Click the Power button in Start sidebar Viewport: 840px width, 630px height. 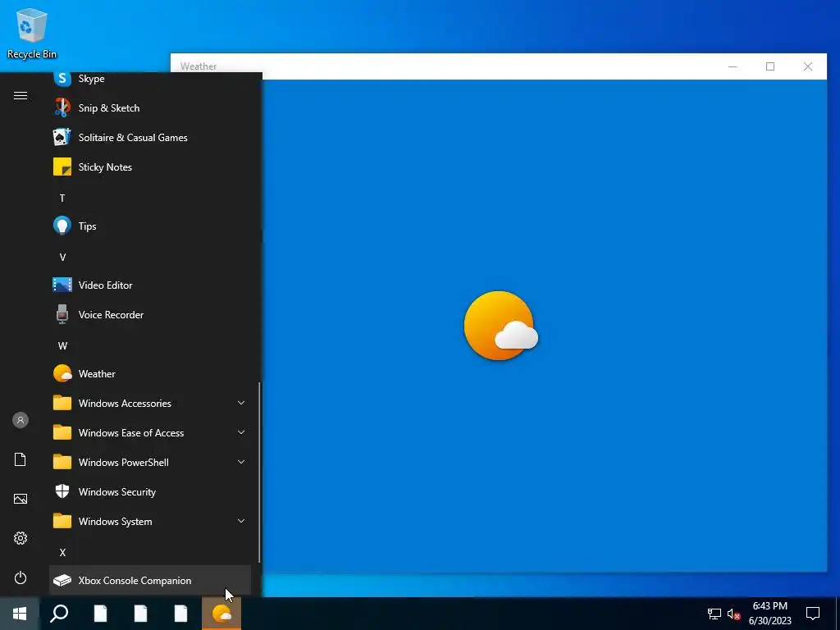(21, 577)
